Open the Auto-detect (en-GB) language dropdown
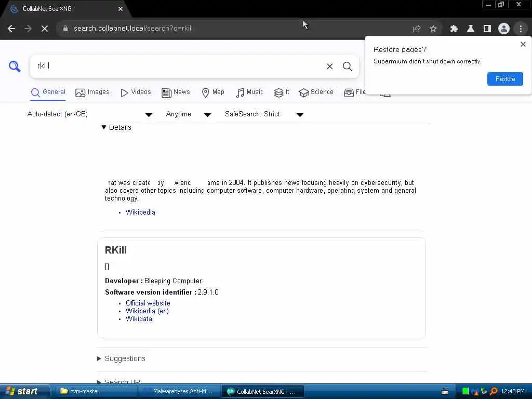This screenshot has height=399, width=532. 90,114
